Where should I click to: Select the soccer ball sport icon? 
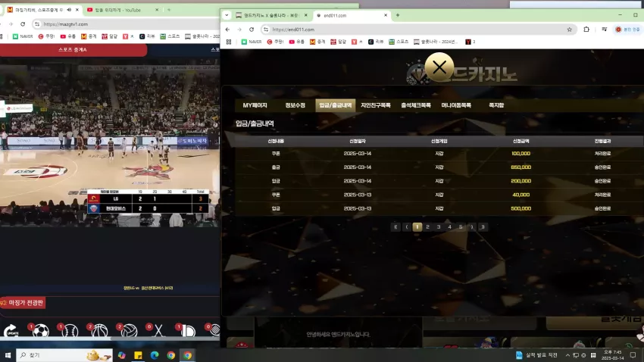40,331
